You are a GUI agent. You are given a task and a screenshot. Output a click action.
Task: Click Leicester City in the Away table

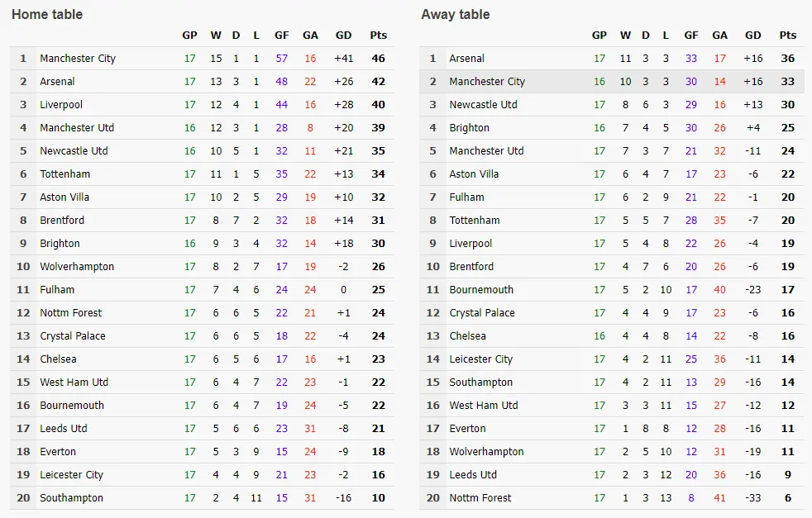click(x=481, y=359)
